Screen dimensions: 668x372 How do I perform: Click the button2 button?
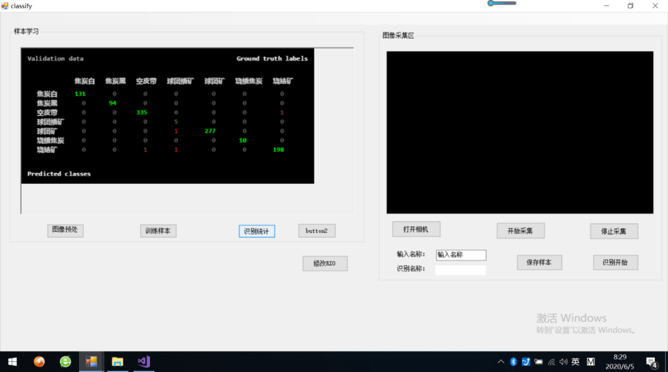point(317,231)
